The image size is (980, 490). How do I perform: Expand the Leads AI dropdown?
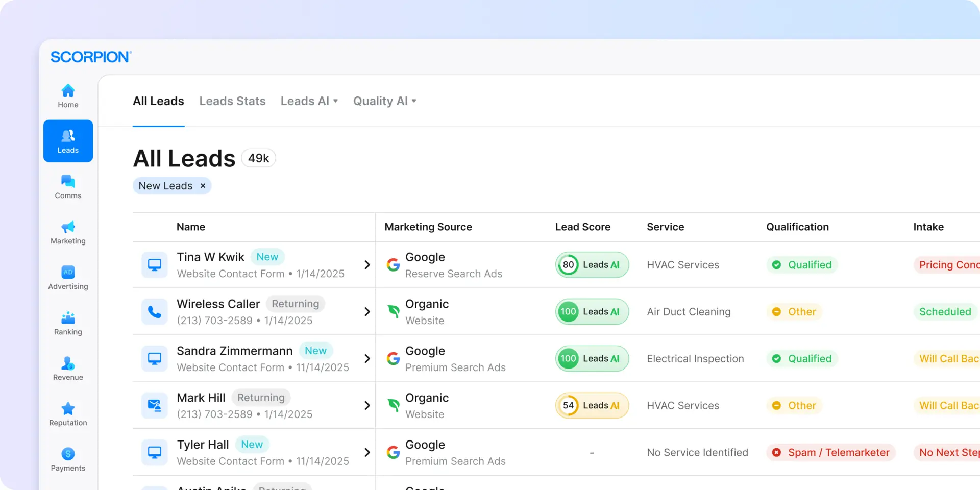[x=309, y=101]
